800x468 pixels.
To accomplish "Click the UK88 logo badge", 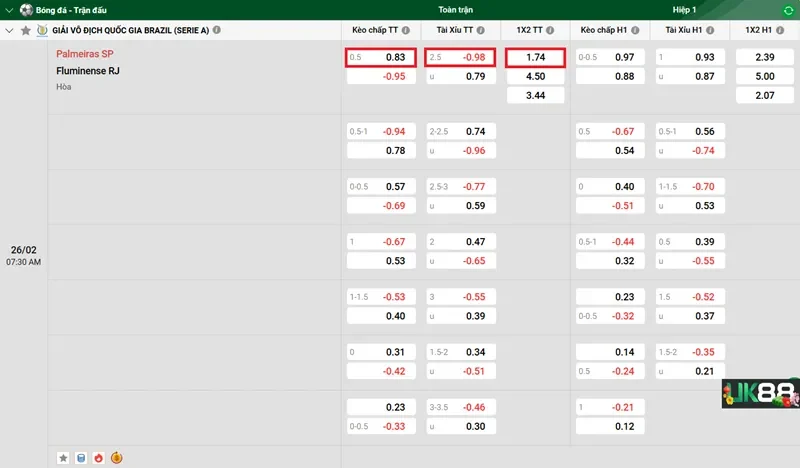I will click(x=761, y=393).
